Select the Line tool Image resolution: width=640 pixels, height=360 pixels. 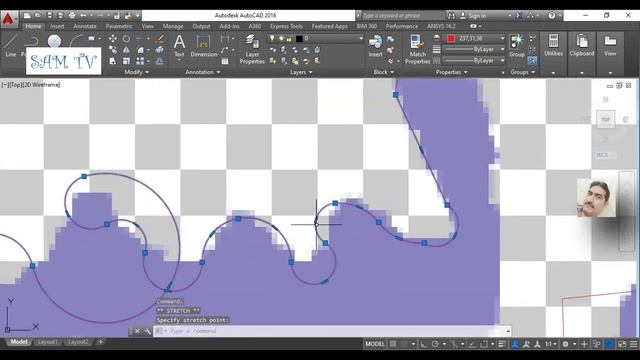11,45
